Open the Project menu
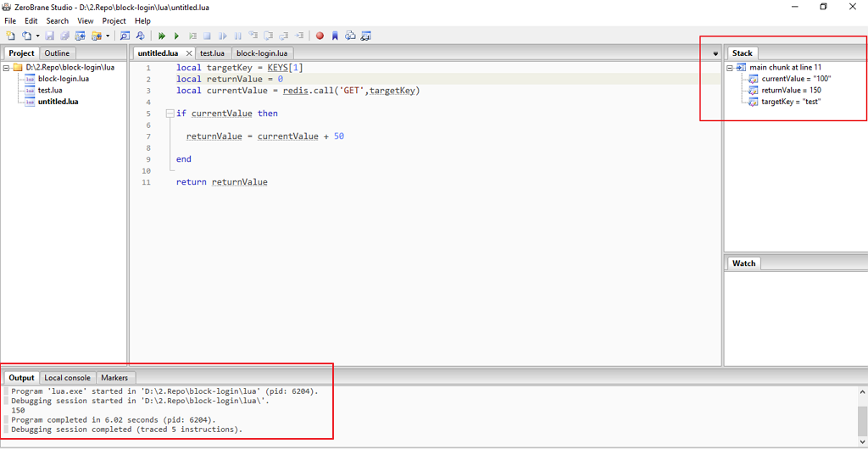Screen dimensions: 868x449 tap(114, 20)
